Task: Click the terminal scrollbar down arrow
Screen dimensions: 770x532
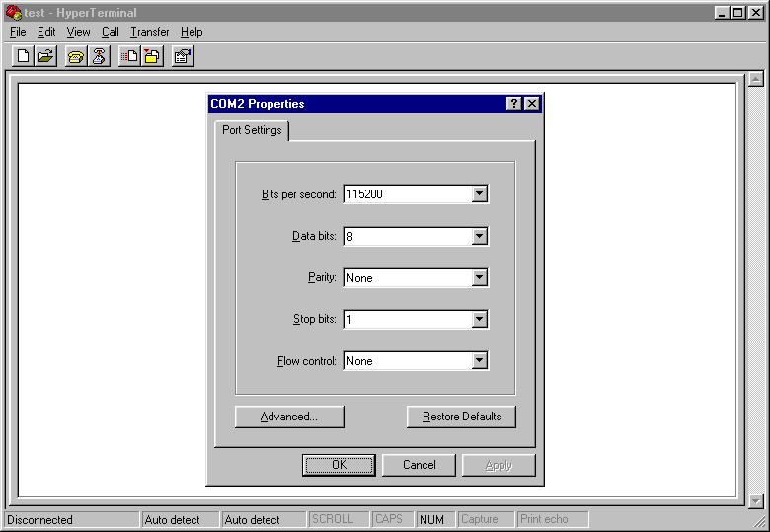Action: click(x=756, y=501)
